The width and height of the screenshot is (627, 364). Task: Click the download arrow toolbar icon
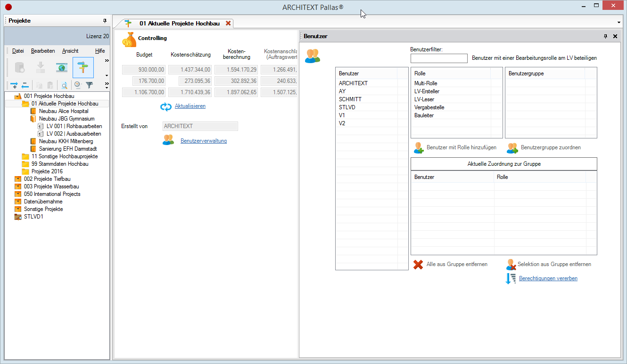point(41,68)
